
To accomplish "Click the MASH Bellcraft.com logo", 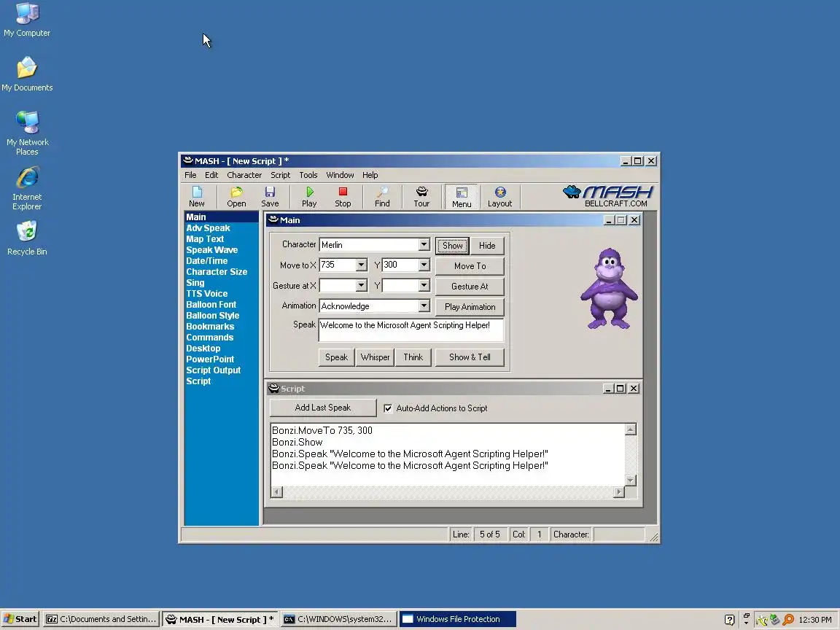I will pyautogui.click(x=608, y=196).
